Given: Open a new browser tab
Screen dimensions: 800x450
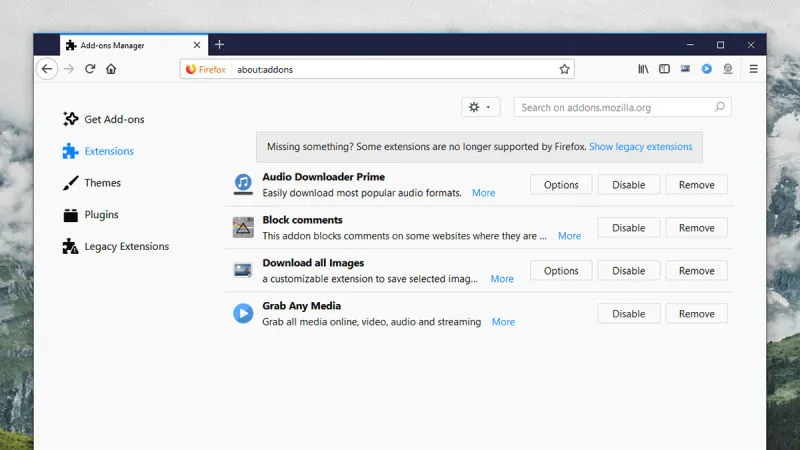Looking at the screenshot, I should click(x=219, y=45).
